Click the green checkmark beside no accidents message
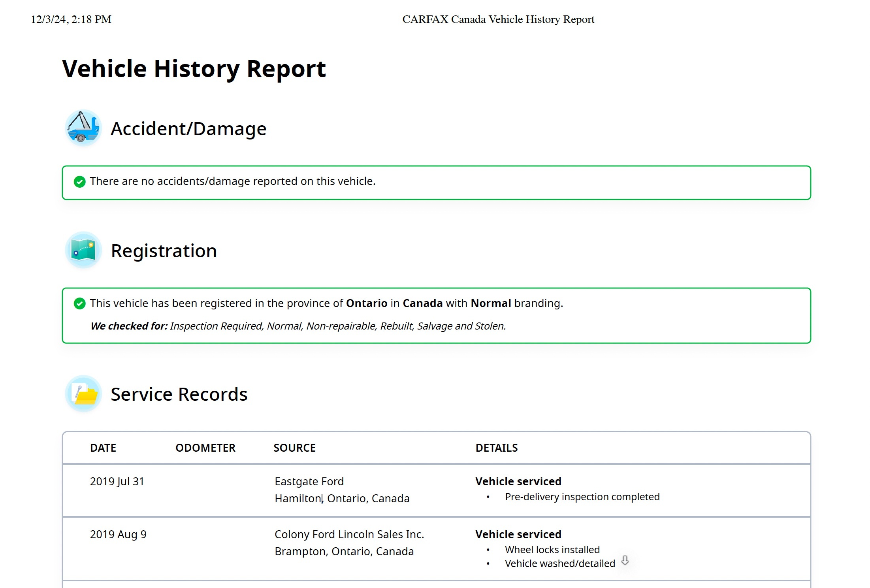 (x=80, y=182)
